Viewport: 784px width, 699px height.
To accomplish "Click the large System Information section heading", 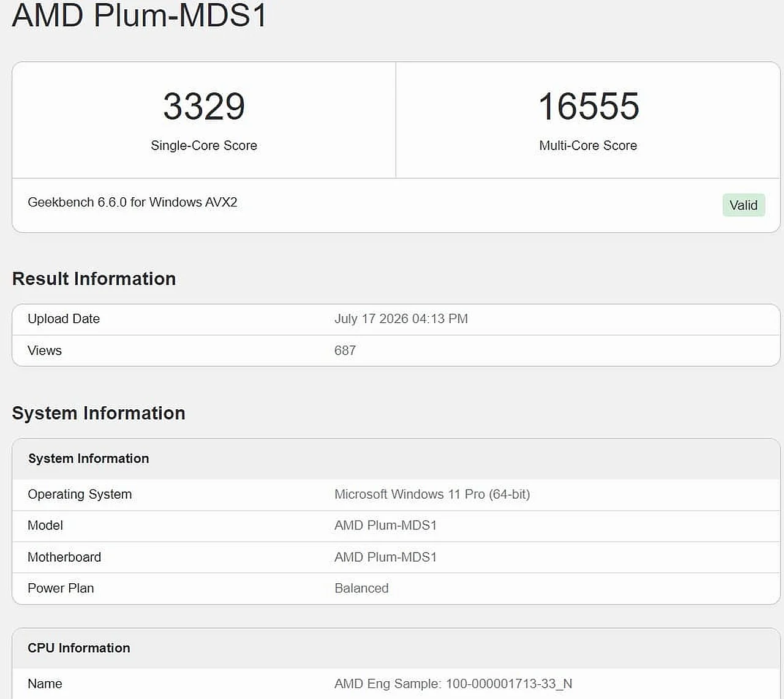I will [x=99, y=413].
